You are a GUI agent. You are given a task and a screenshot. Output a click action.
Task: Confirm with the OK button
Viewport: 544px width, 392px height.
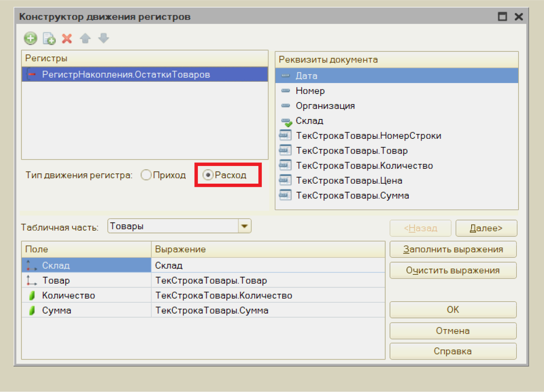(x=453, y=310)
